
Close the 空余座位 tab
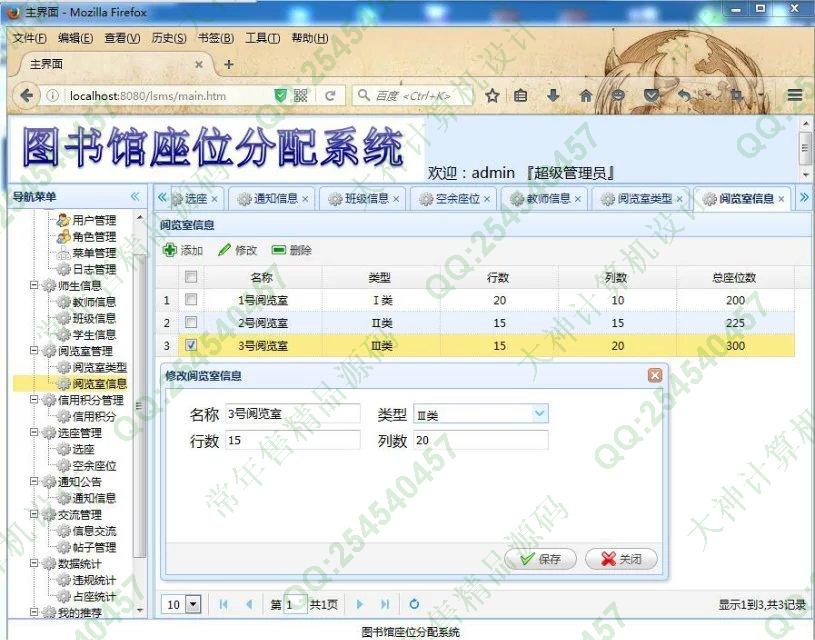point(487,199)
